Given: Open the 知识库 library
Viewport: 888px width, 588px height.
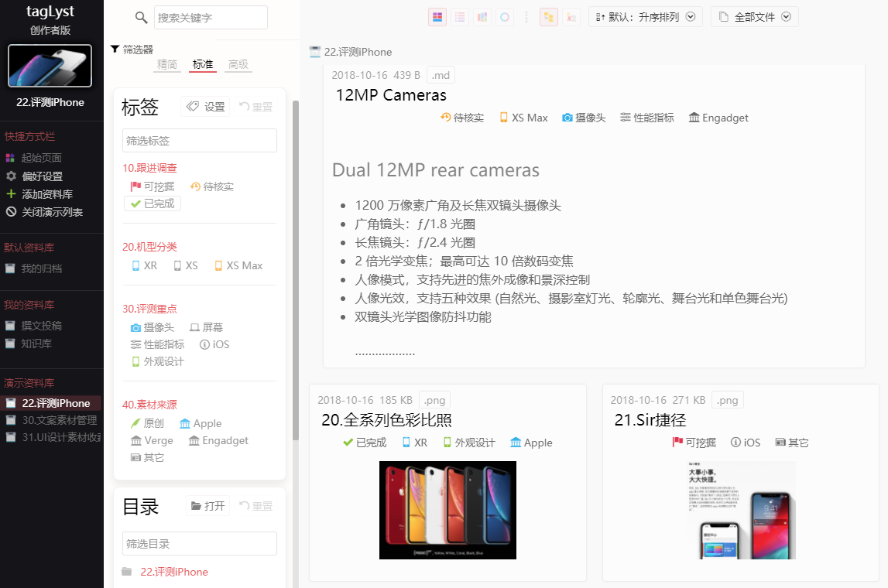Looking at the screenshot, I should pos(29,344).
